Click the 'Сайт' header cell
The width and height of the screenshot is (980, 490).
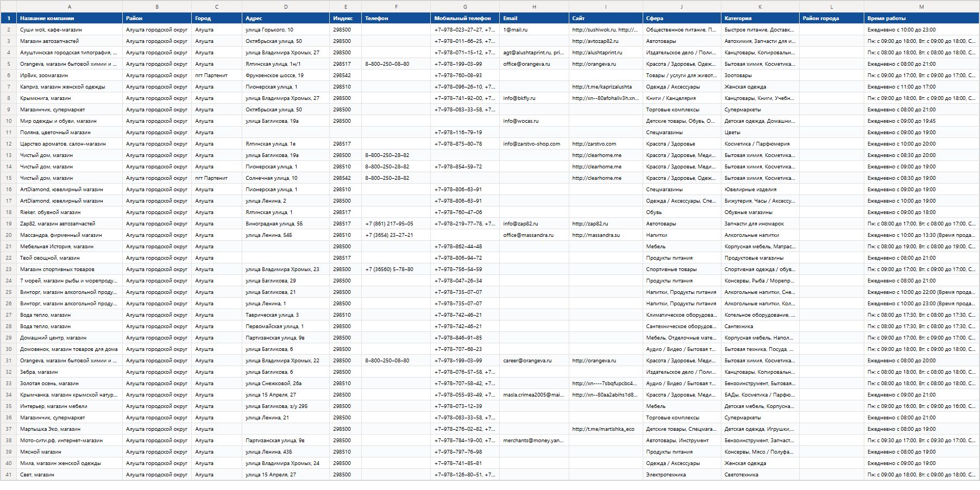[x=606, y=18]
